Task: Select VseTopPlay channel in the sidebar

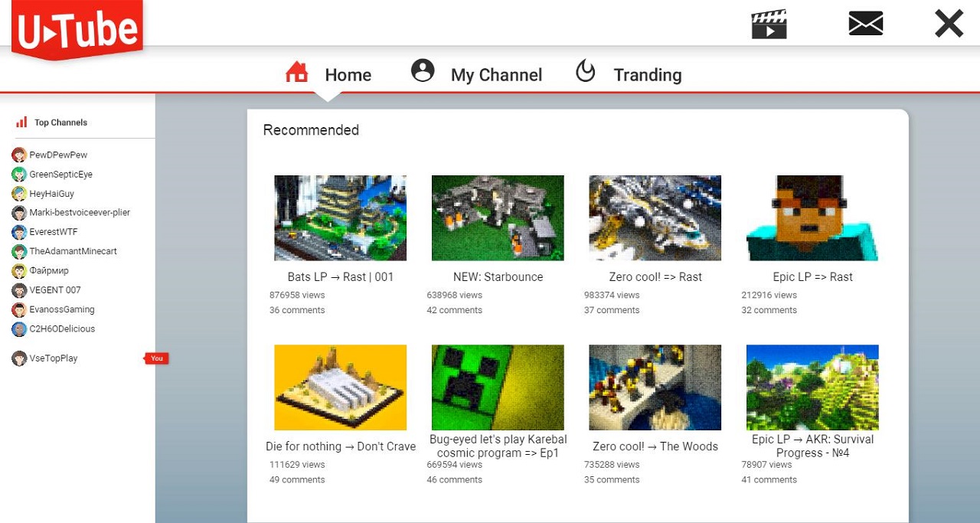Action: click(53, 358)
